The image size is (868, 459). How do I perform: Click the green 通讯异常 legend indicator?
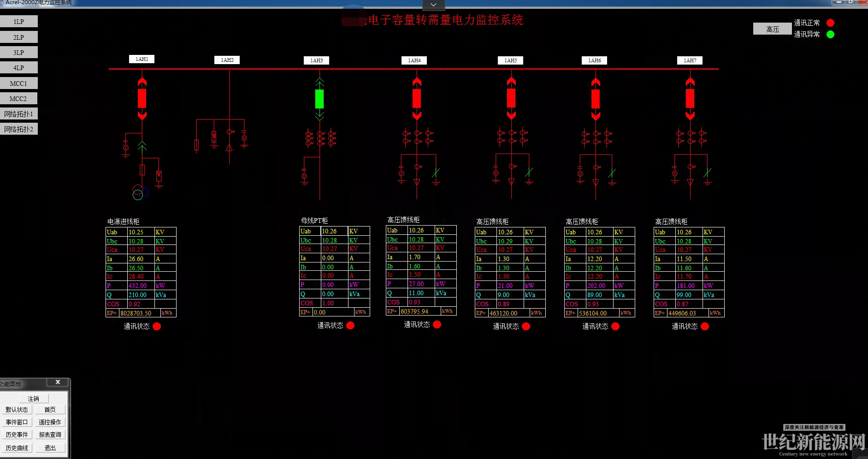pos(830,34)
